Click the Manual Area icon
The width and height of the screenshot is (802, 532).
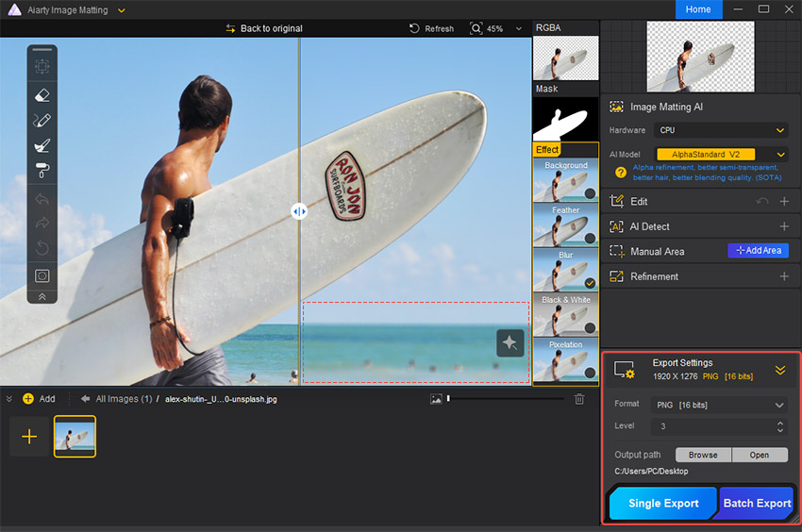617,251
